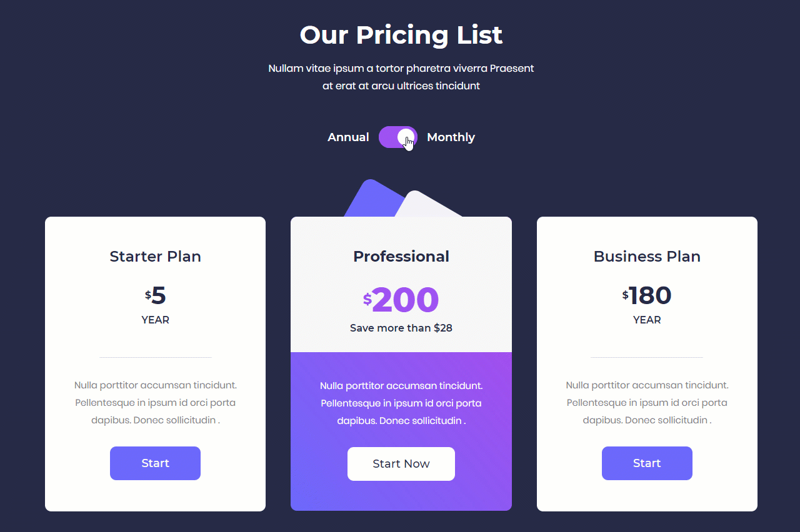This screenshot has width=800, height=532.
Task: Select the Monthly billing label
Action: coord(451,137)
